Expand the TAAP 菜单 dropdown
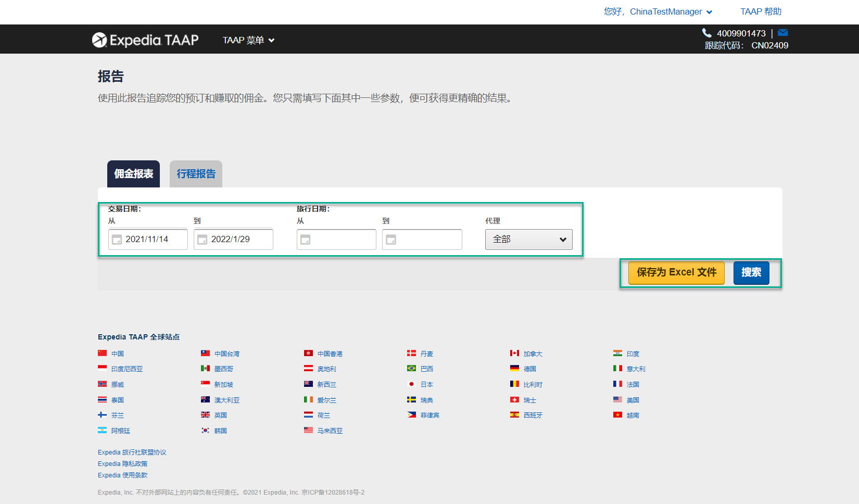Screen dimensions: 859x504 click(x=248, y=40)
